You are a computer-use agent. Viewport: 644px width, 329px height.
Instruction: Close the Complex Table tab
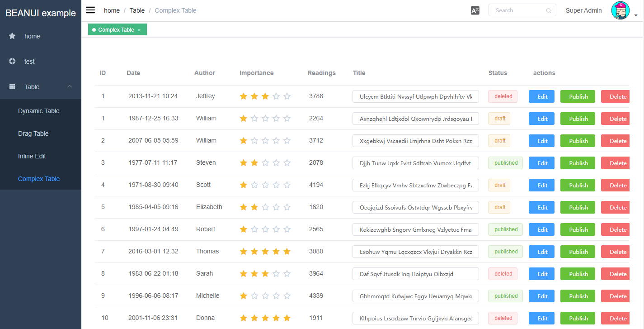[139, 30]
